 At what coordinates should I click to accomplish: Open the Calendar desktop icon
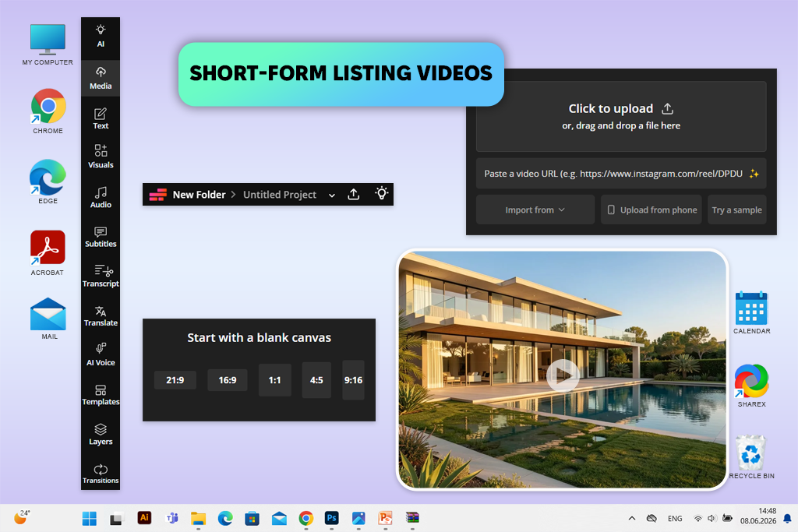click(x=752, y=312)
